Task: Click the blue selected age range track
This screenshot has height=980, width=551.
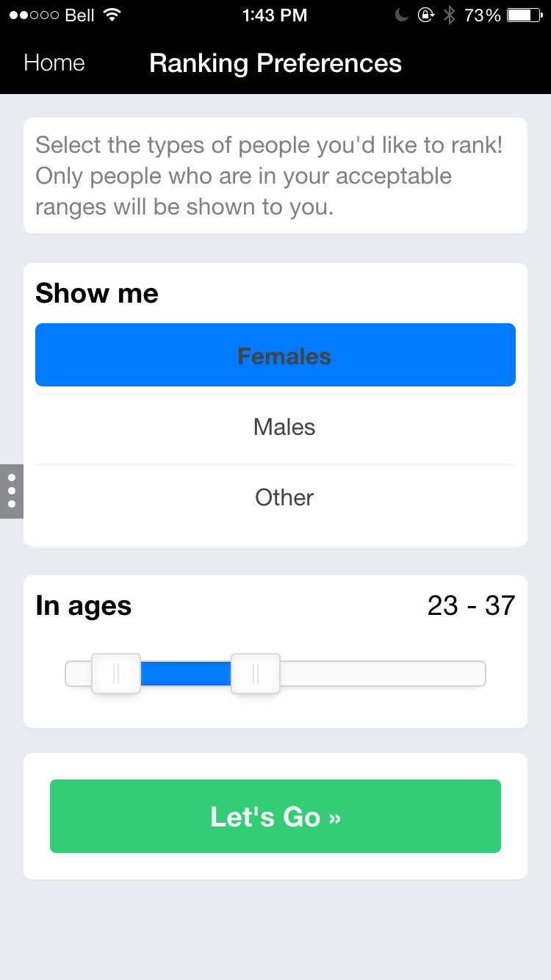Action: [185, 674]
